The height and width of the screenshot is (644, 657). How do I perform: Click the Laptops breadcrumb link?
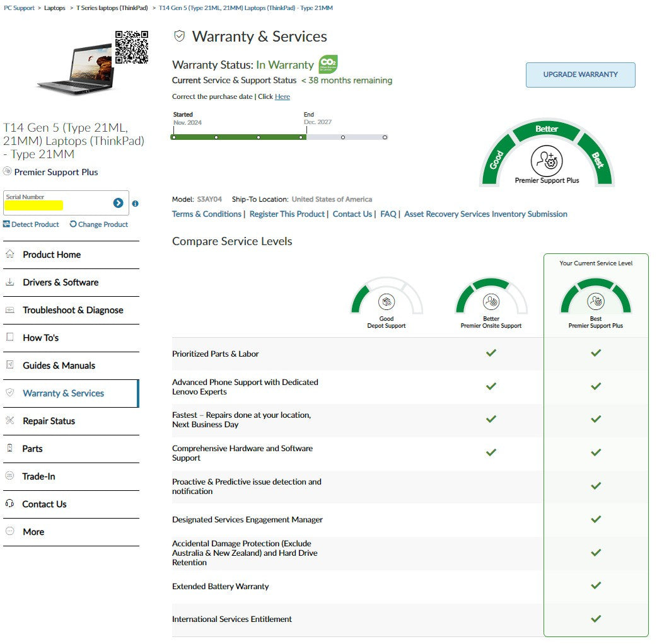click(x=54, y=8)
